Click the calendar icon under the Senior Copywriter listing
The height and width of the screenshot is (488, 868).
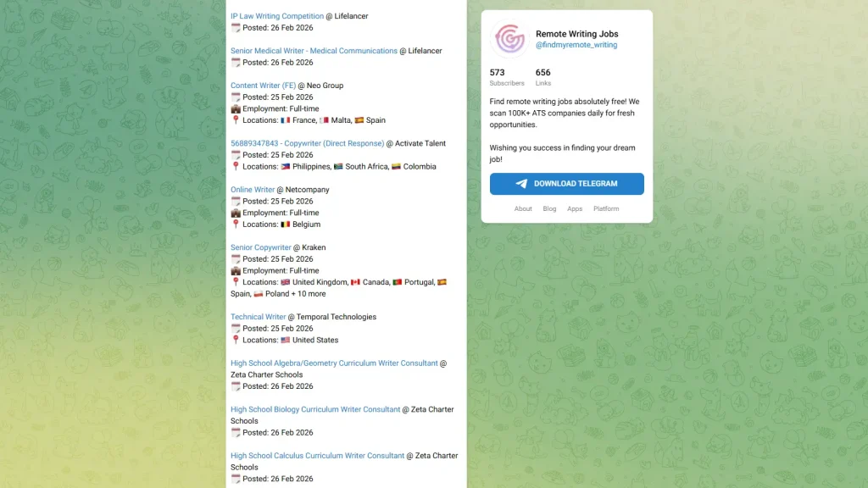point(236,259)
